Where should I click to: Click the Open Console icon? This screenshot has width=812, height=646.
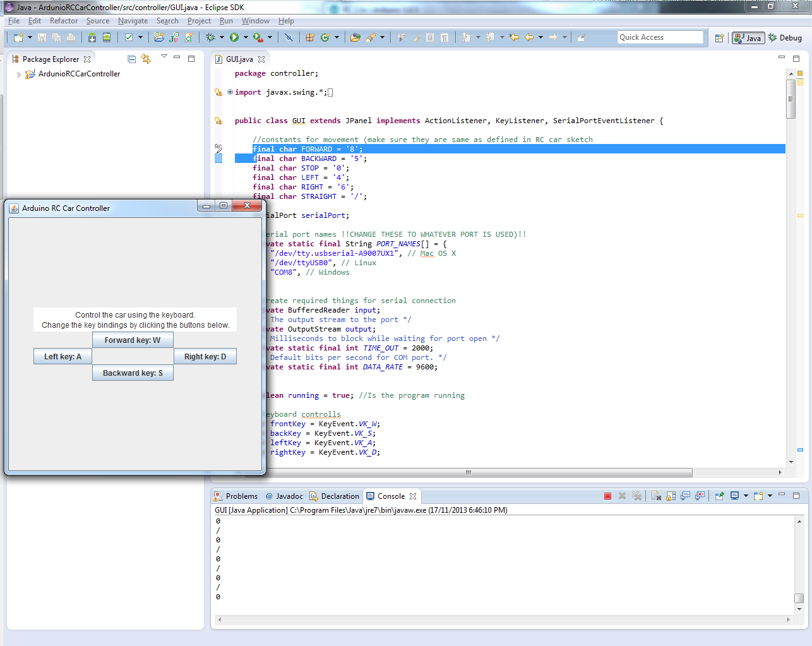758,496
